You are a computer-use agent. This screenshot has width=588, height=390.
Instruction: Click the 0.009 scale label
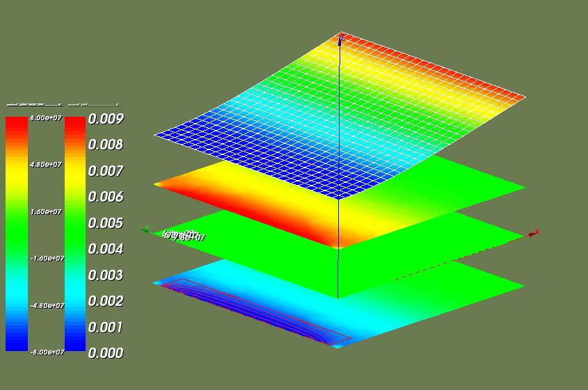pos(106,119)
